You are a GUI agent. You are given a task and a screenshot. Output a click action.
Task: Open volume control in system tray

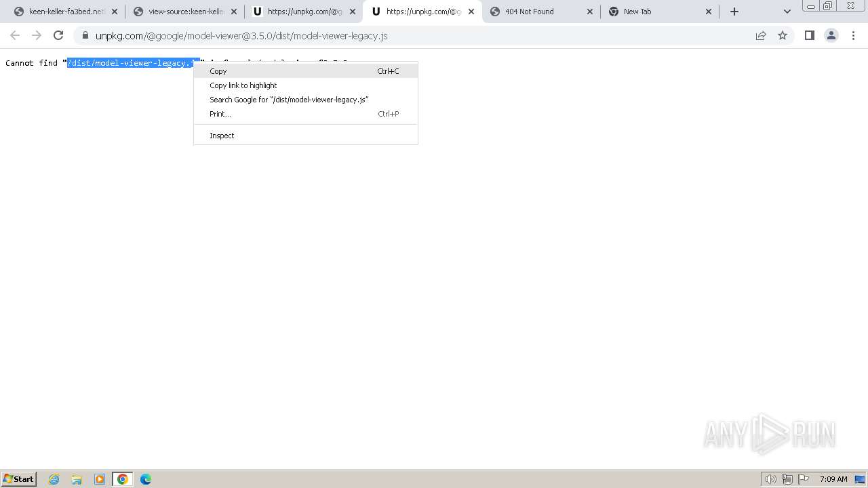[x=770, y=479]
